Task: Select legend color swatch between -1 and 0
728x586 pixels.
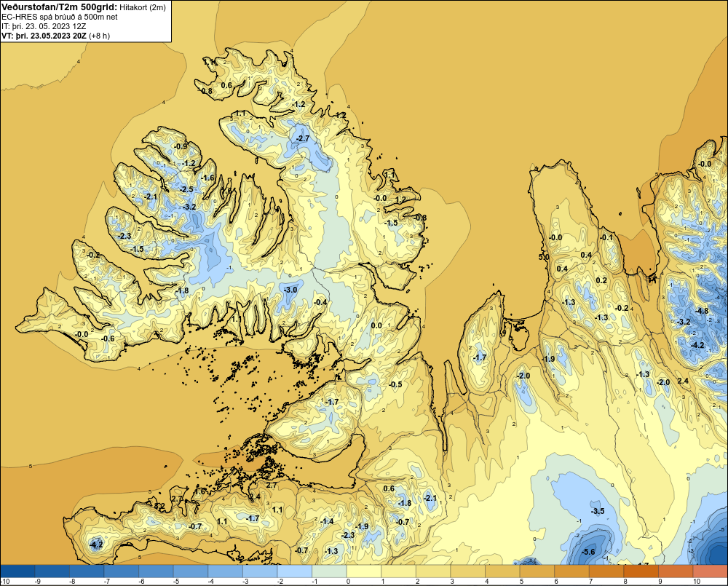Action: pos(329,571)
